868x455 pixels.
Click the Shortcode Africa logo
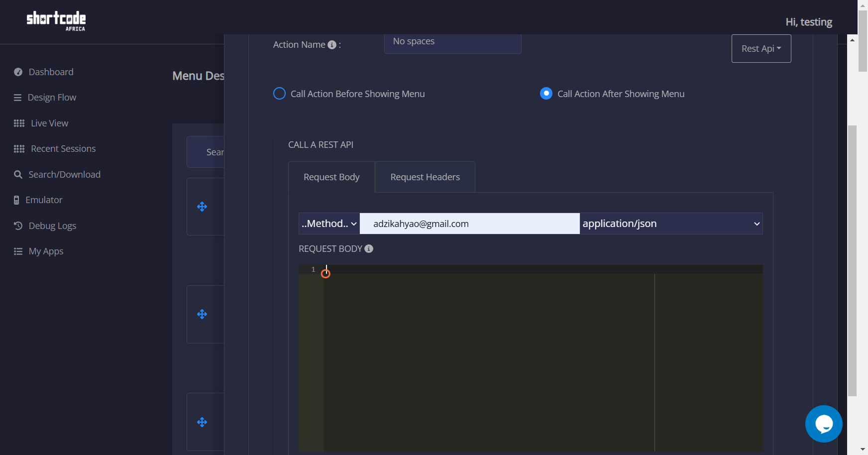click(56, 21)
